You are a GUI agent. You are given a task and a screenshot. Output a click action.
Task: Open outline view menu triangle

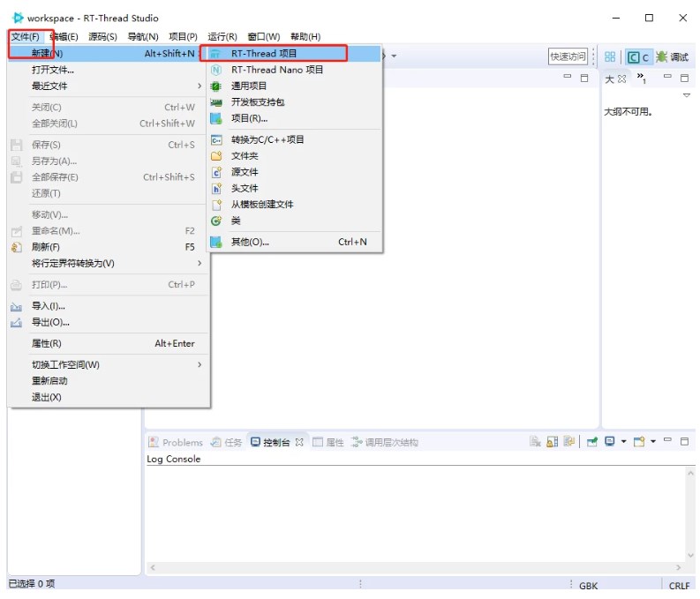tap(687, 95)
